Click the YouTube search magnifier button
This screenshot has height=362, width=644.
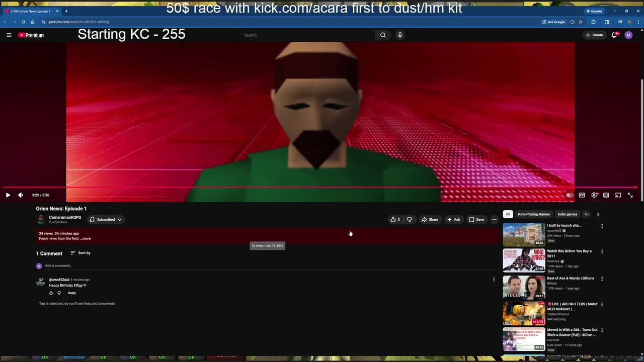(383, 35)
